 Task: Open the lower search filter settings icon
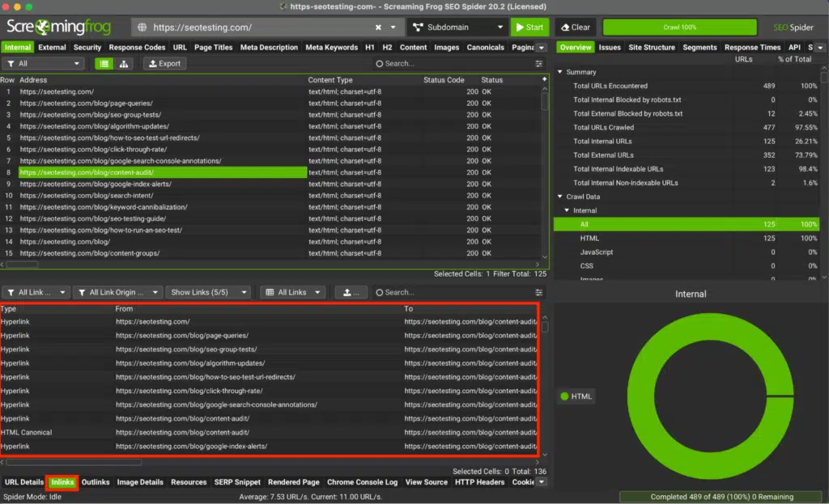(538, 292)
